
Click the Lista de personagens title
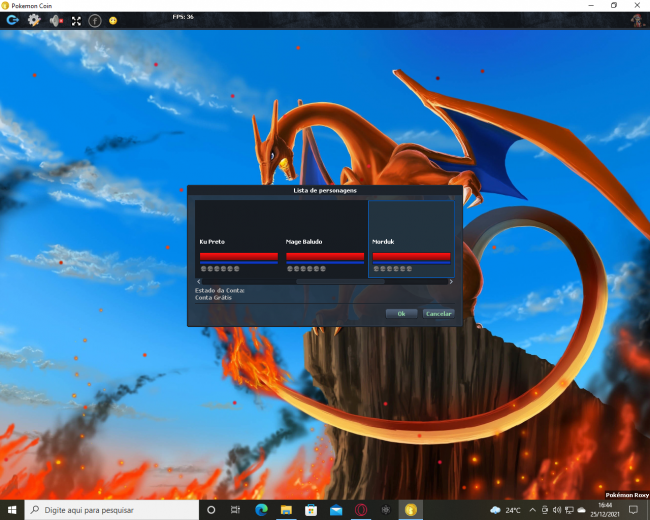325,190
